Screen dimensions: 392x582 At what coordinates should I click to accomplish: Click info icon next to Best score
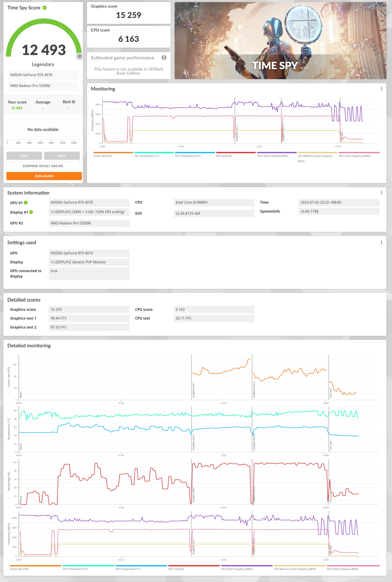tap(73, 102)
